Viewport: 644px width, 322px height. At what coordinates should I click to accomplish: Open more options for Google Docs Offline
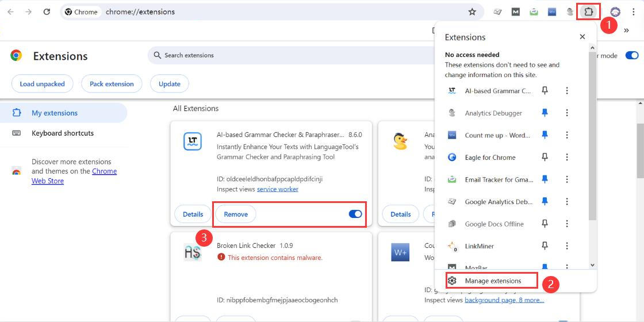[567, 224]
